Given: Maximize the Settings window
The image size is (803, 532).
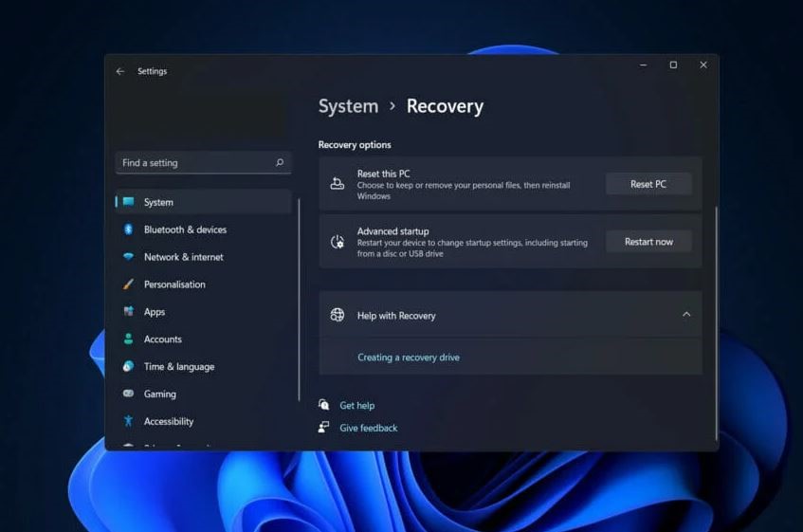Looking at the screenshot, I should (673, 65).
